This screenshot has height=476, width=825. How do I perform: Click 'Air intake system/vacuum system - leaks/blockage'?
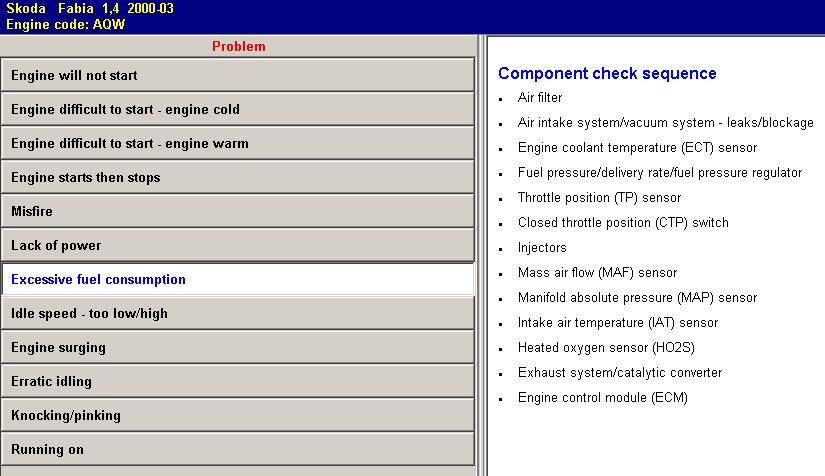666,123
